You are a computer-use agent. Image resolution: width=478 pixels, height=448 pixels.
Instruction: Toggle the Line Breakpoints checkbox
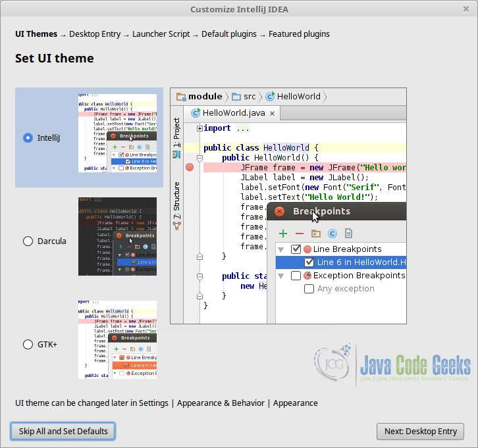[296, 249]
